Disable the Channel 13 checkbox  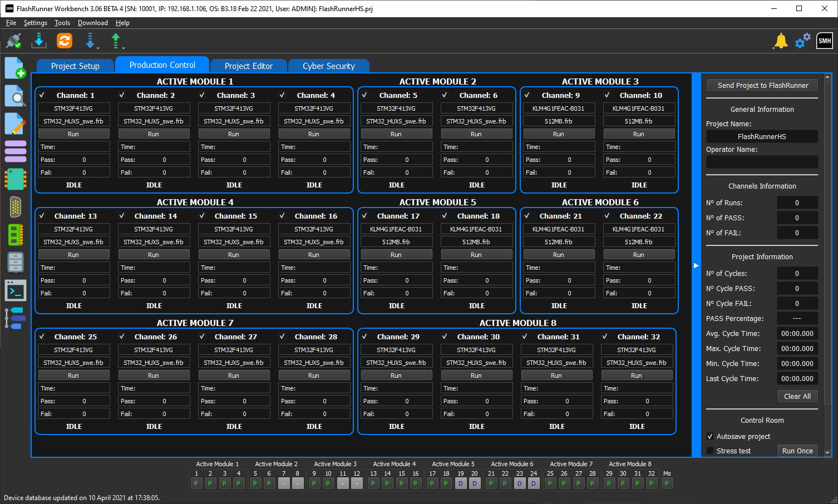click(x=42, y=216)
